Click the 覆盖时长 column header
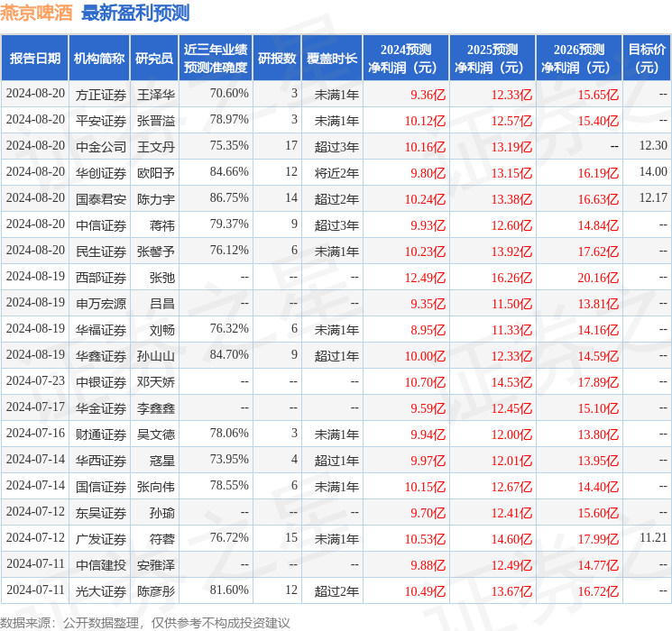Screen dimensions: 672x631 332,59
